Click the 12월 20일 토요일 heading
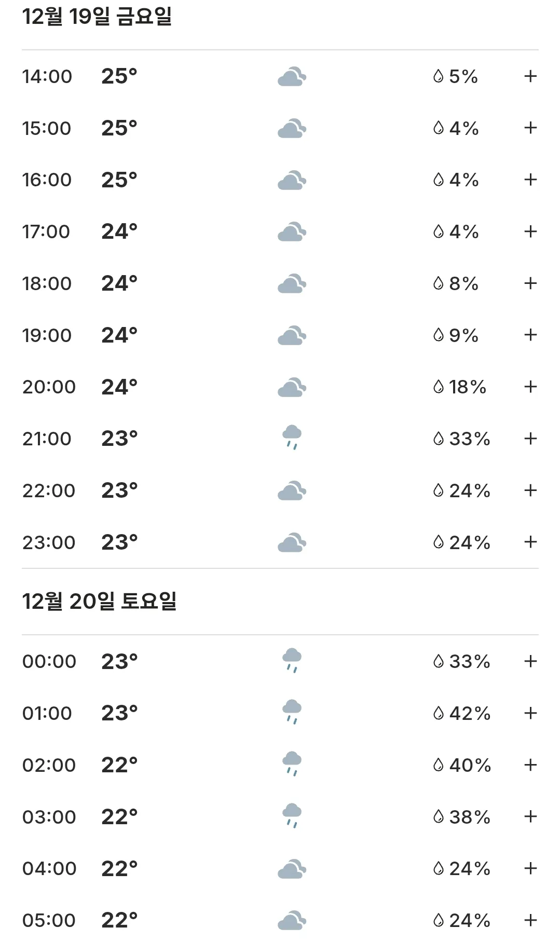 [x=99, y=602]
